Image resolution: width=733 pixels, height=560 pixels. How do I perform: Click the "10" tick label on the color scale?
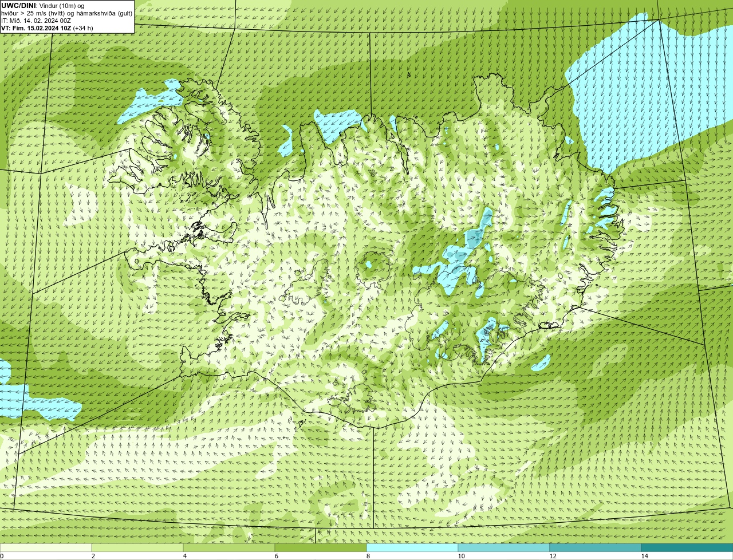[x=461, y=556]
